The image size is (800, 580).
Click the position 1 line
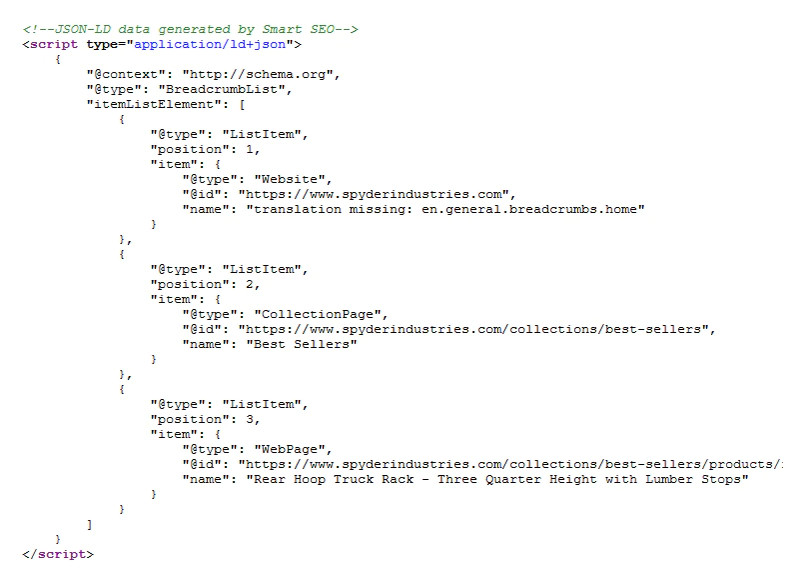(205, 149)
